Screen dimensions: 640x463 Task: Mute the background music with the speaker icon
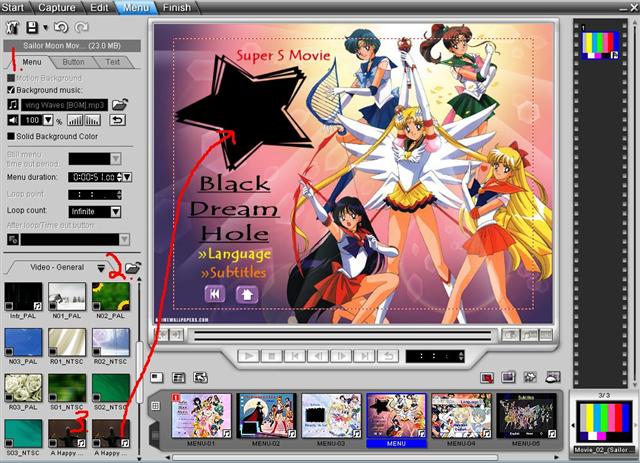13,120
